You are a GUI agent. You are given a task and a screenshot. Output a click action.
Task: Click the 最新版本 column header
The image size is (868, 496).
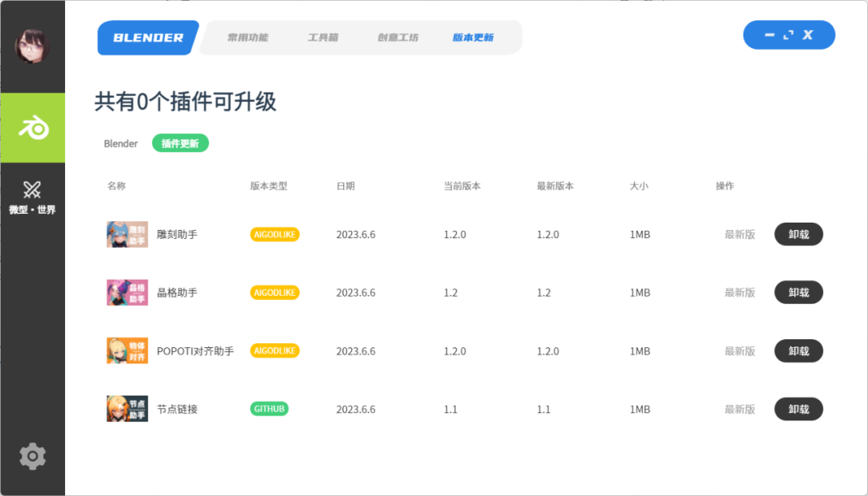click(555, 186)
